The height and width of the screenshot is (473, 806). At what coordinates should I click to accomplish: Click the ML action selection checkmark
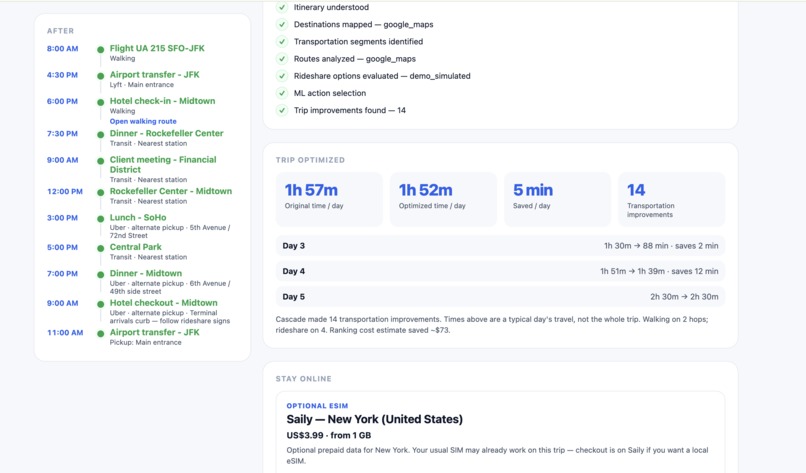(x=282, y=93)
